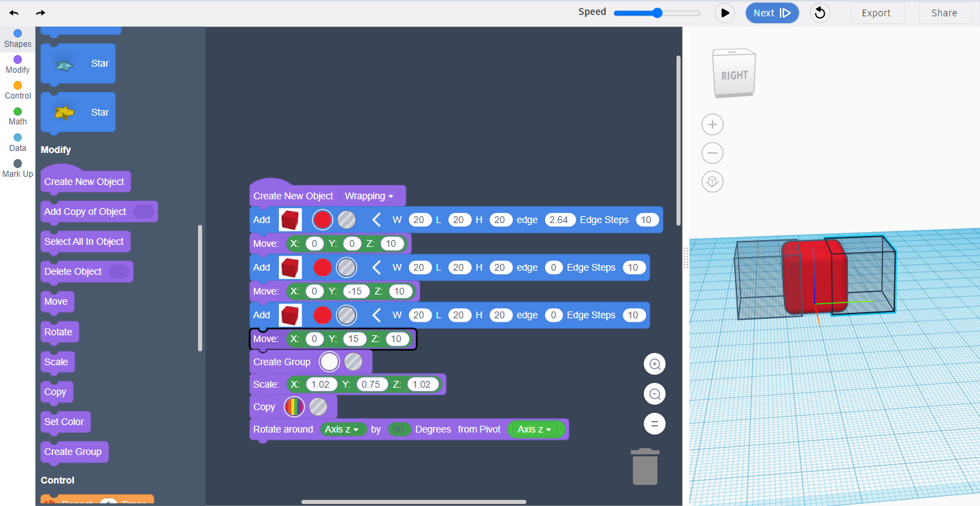Select the Create Group palette block
The height and width of the screenshot is (506, 980).
(x=75, y=452)
